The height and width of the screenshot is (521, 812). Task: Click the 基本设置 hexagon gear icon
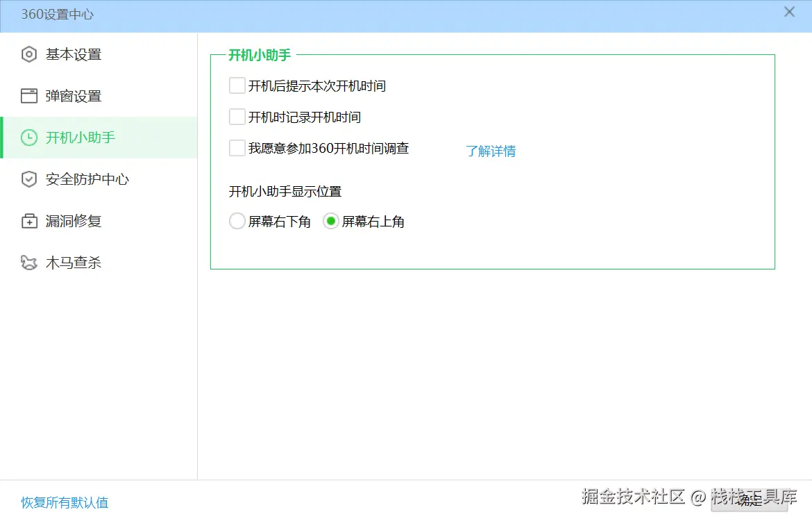[x=29, y=54]
